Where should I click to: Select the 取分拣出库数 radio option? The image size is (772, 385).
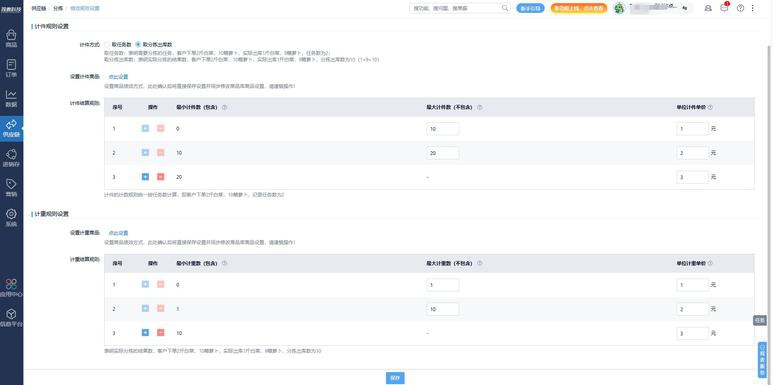[x=154, y=44]
